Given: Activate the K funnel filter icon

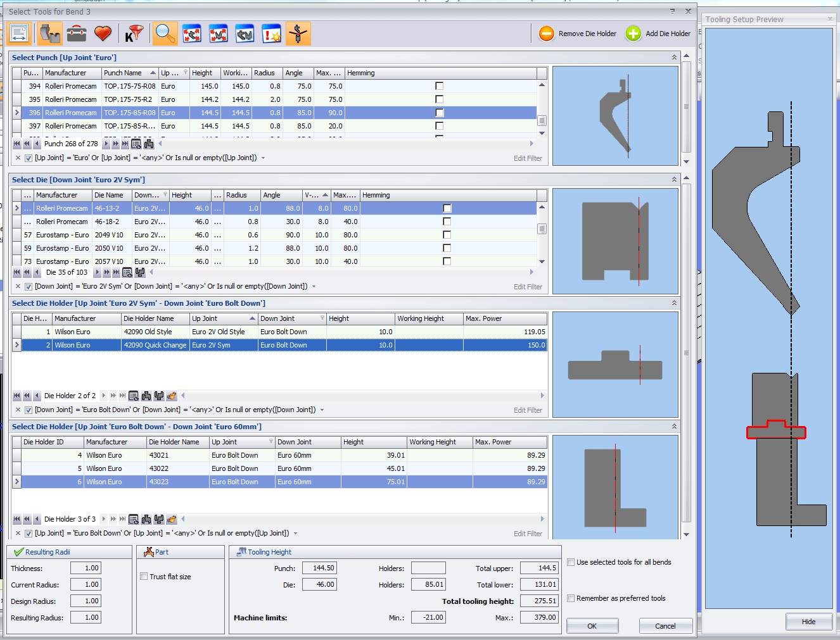Looking at the screenshot, I should tap(133, 33).
